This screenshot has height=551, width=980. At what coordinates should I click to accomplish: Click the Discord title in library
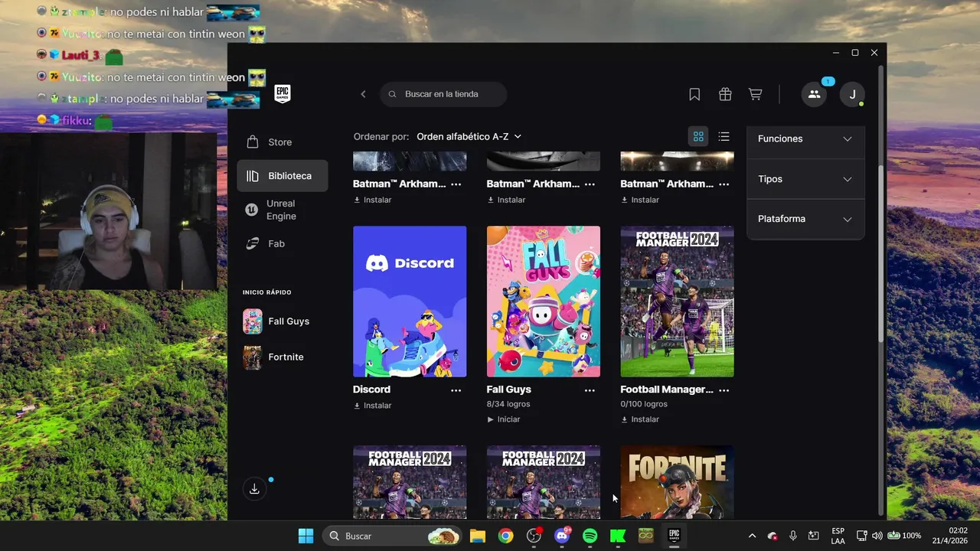[371, 390]
